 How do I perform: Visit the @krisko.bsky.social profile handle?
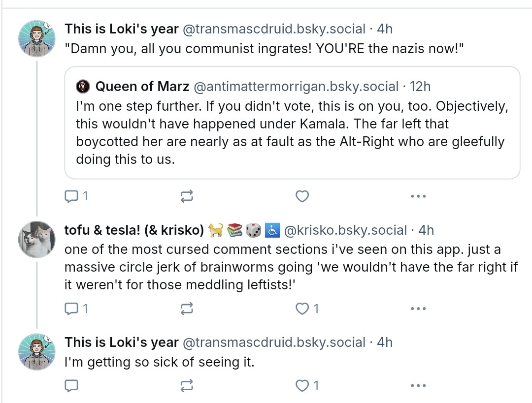click(x=346, y=230)
